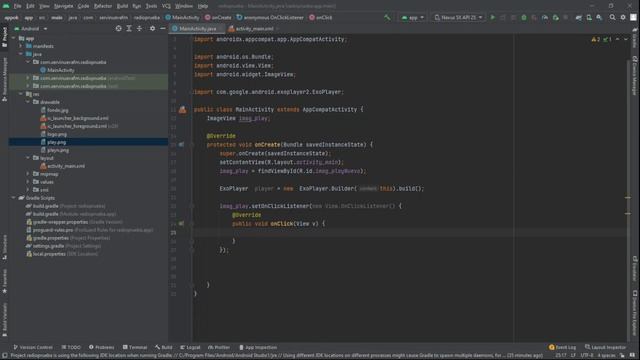640x360 pixels.
Task: Click the Expand All icon in Project panel
Action: [129, 29]
